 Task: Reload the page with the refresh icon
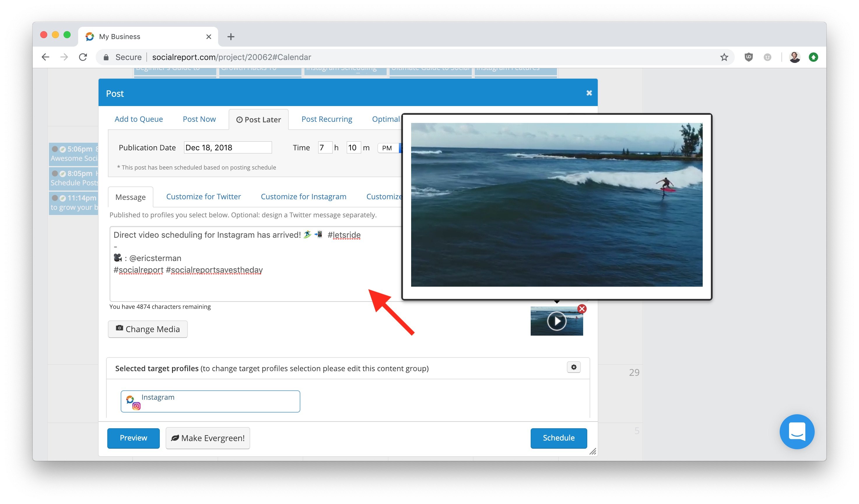point(83,57)
